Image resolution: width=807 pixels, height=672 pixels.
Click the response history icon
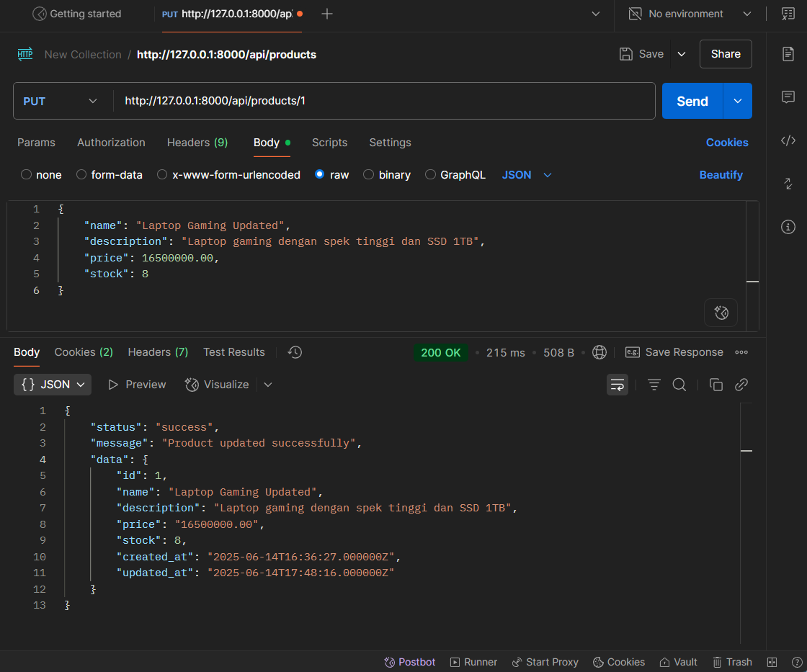[294, 352]
